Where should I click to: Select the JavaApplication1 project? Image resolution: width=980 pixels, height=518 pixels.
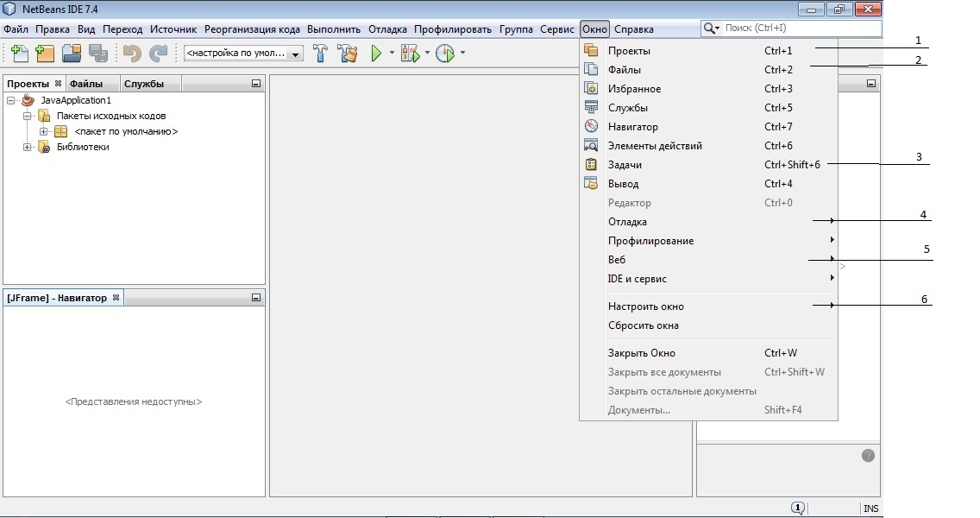click(x=76, y=100)
